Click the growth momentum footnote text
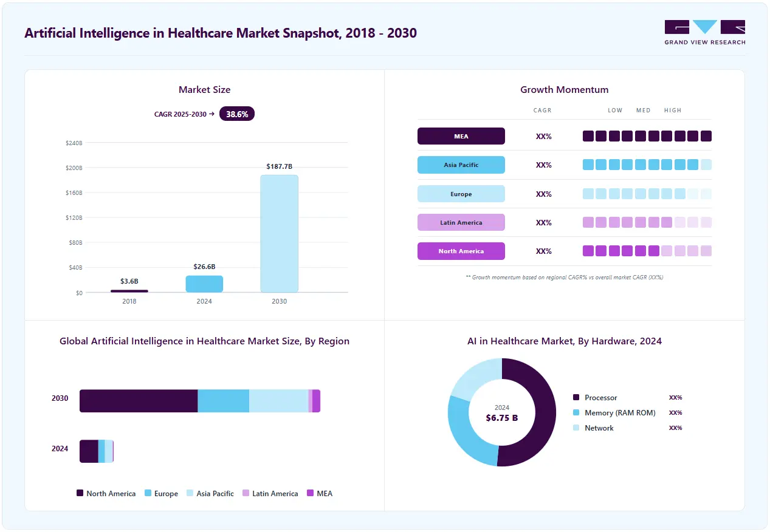 pyautogui.click(x=564, y=277)
